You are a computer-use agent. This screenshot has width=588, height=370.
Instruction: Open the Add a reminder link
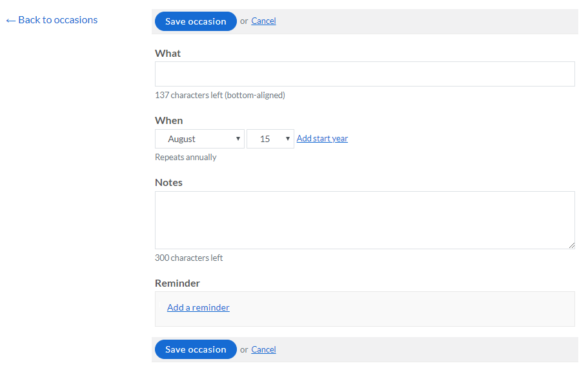pos(198,308)
